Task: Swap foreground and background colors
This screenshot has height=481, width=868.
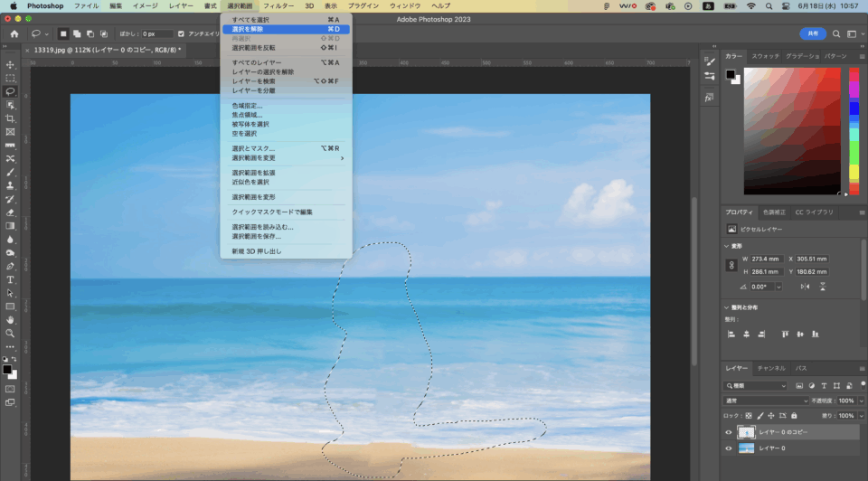Action: [14, 359]
